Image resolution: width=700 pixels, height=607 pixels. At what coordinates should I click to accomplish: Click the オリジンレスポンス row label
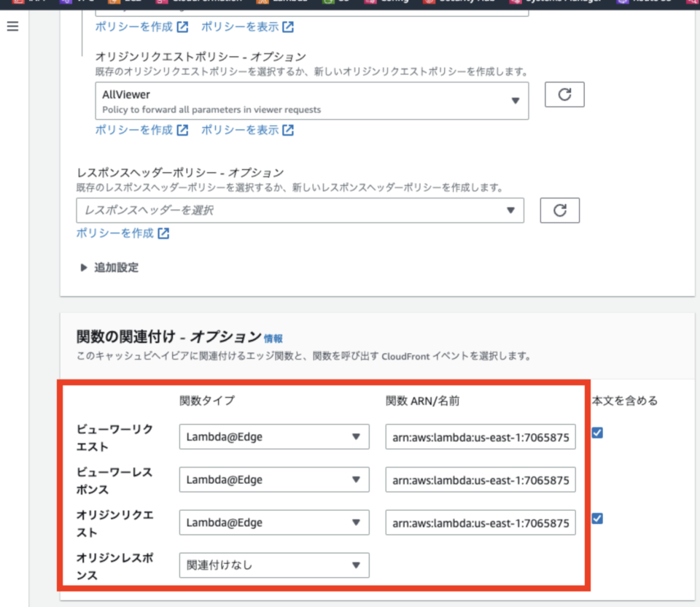114,566
